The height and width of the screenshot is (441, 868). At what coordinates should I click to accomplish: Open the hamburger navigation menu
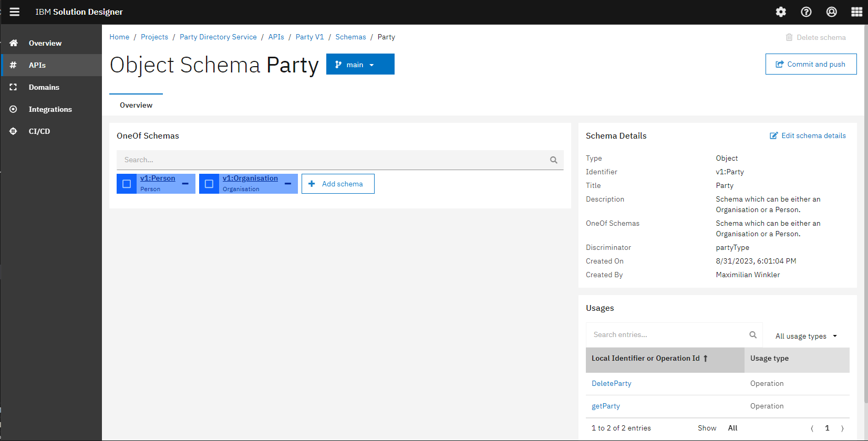(15, 12)
